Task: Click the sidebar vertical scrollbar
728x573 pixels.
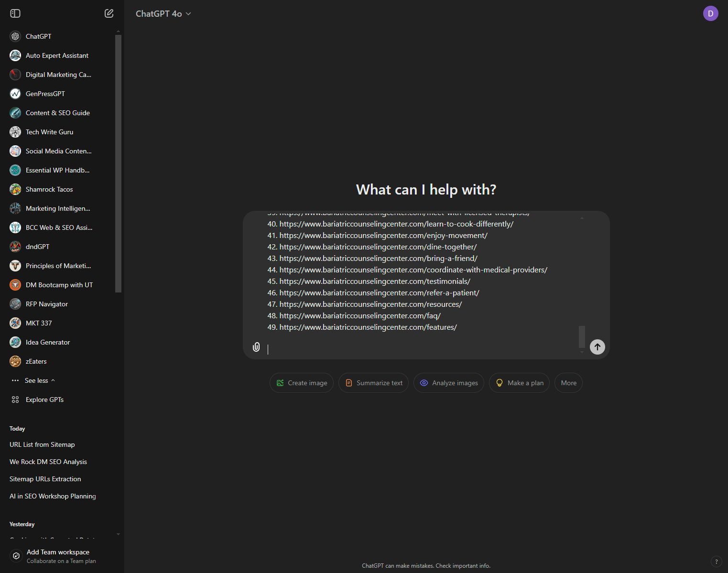Action: (x=118, y=163)
